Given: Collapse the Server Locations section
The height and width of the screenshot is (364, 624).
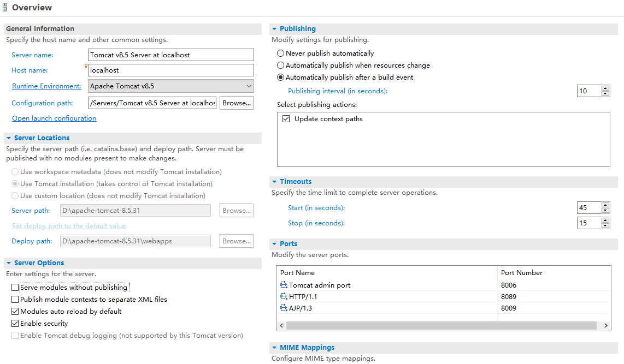Looking at the screenshot, I should pos(9,138).
